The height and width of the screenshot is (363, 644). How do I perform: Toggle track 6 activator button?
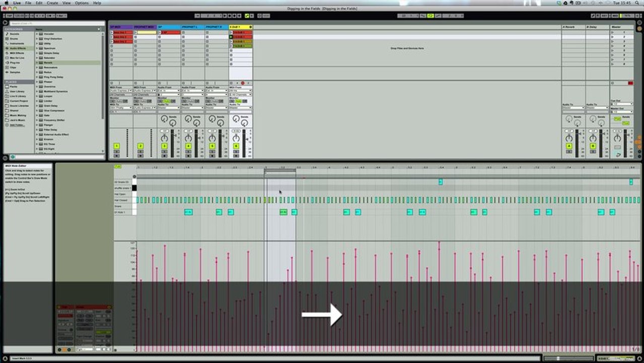pyautogui.click(x=236, y=146)
